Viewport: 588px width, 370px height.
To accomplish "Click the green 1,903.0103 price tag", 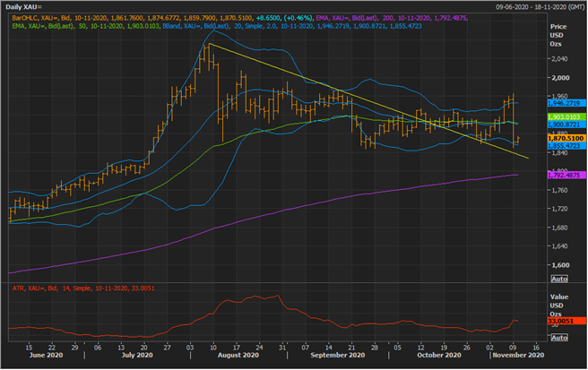I will click(x=566, y=117).
